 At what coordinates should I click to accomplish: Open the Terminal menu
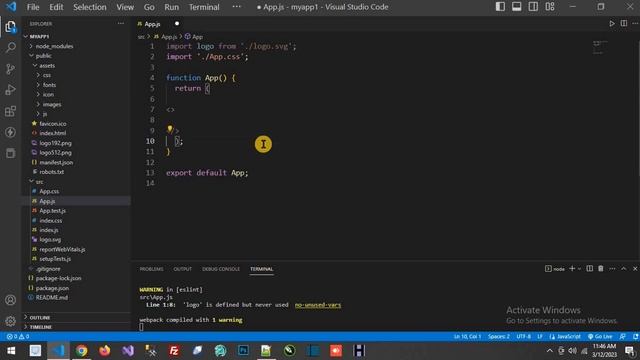pyautogui.click(x=204, y=7)
